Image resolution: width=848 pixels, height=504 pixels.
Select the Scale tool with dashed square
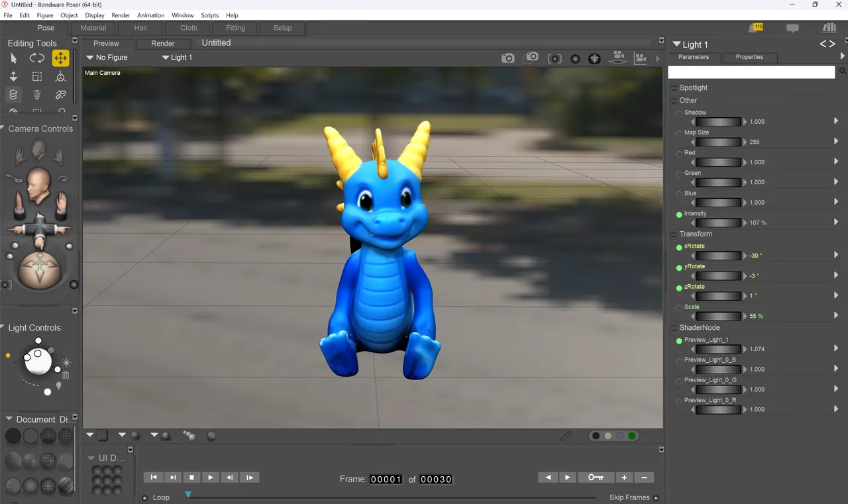tap(37, 77)
